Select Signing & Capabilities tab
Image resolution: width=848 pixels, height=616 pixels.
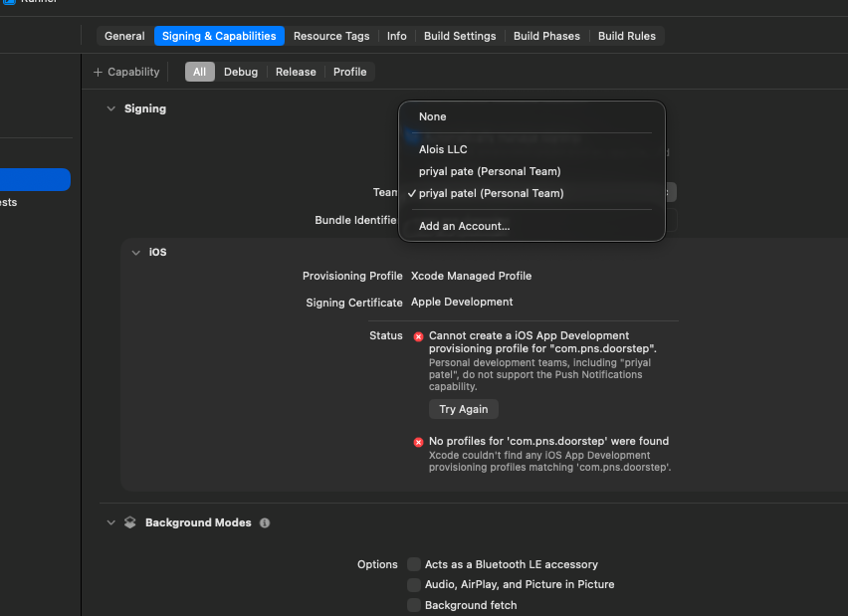click(x=219, y=36)
